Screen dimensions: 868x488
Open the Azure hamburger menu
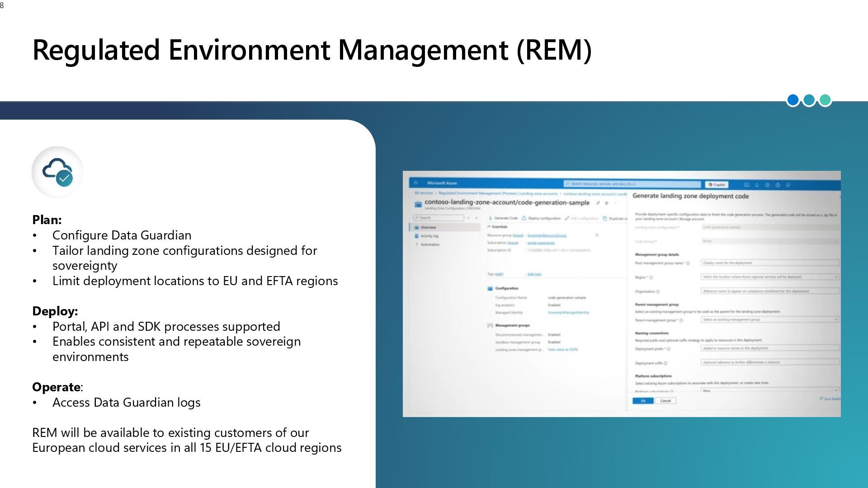pyautogui.click(x=415, y=183)
